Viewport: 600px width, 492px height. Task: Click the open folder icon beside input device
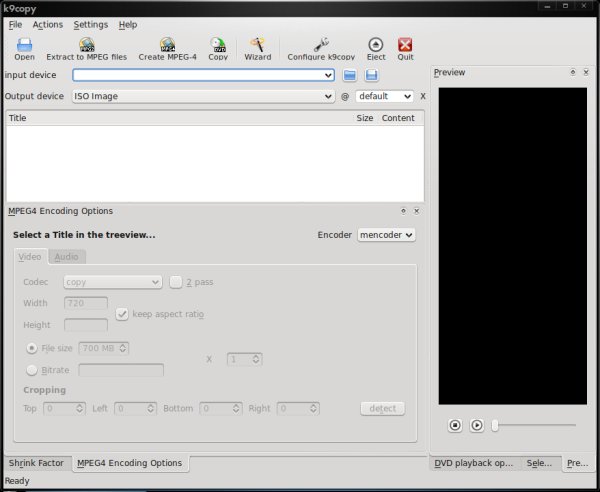click(350, 75)
